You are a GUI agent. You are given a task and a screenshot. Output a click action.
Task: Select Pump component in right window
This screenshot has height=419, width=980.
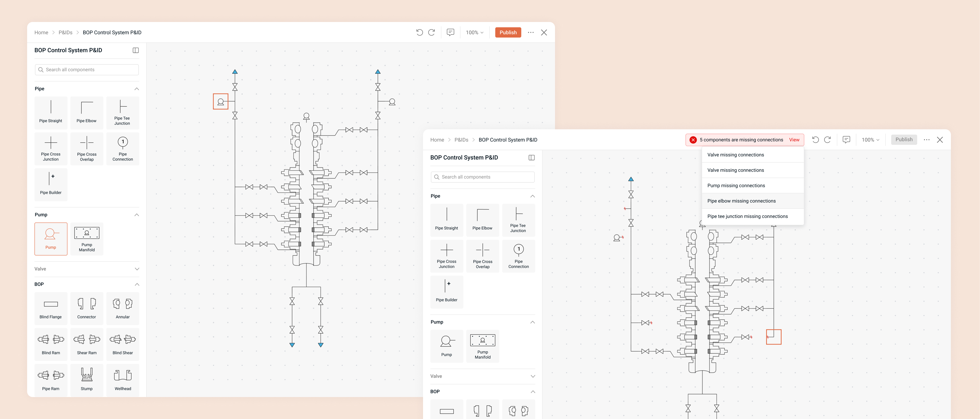(447, 346)
